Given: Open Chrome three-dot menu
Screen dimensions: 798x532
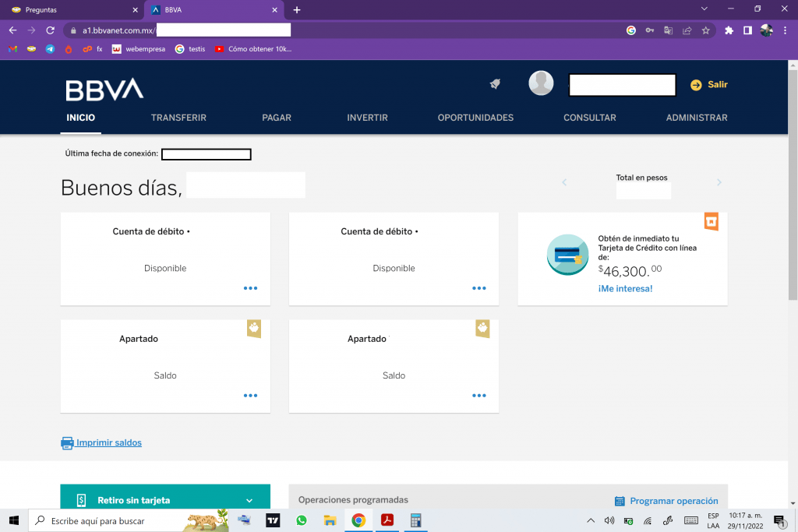Looking at the screenshot, I should 786,30.
